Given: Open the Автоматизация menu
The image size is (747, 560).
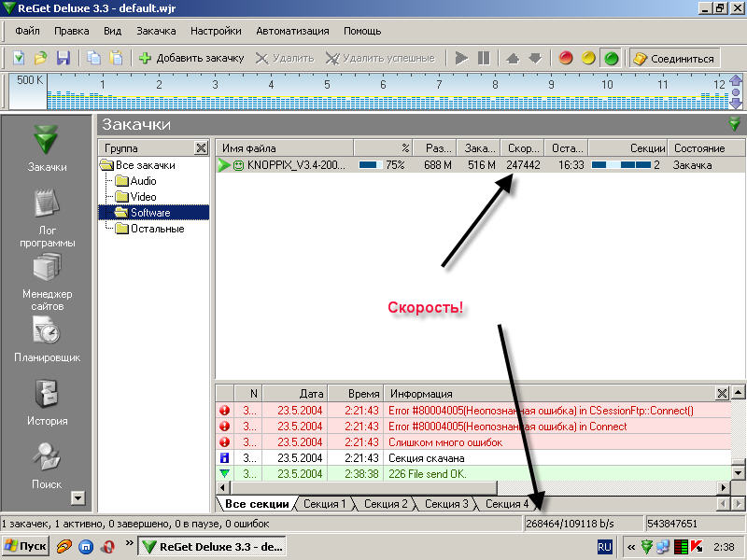Looking at the screenshot, I should tap(292, 31).
